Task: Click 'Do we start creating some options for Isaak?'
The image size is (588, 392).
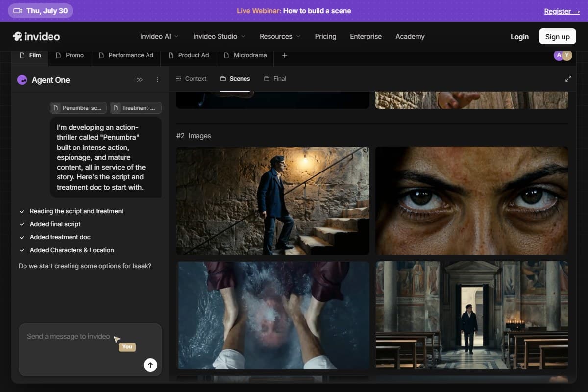Action: pos(85,266)
